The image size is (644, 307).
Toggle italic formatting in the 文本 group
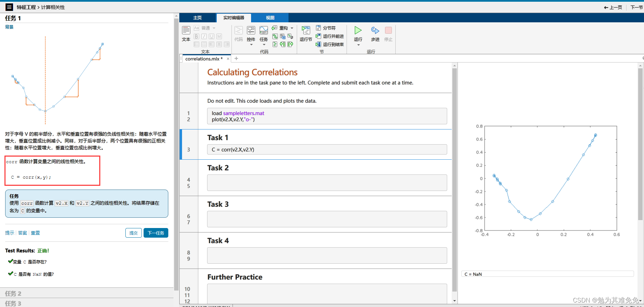(204, 36)
